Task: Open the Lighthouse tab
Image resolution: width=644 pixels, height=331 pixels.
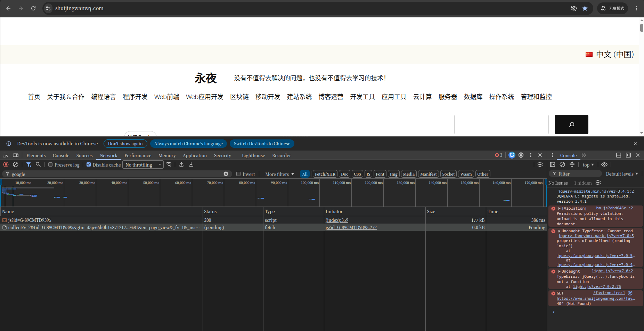Action: 253,155
